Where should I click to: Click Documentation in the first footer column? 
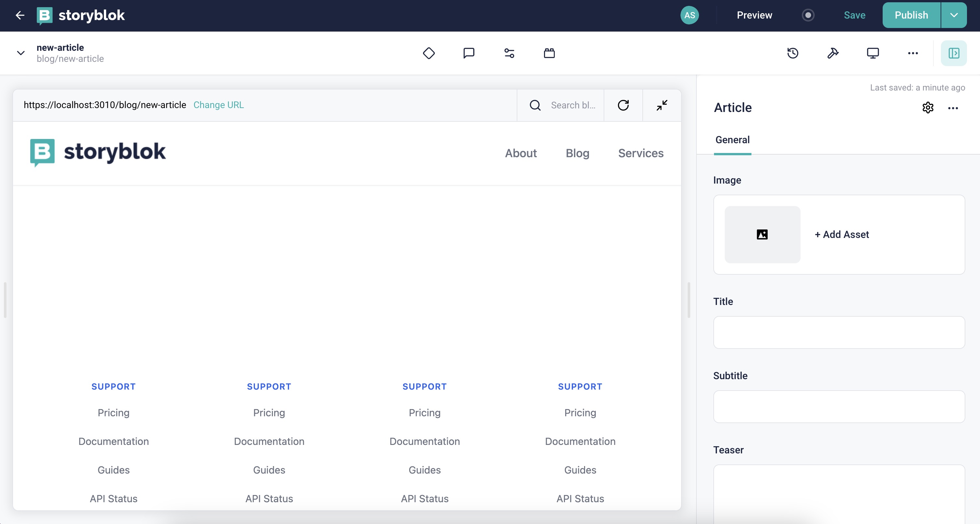113,441
